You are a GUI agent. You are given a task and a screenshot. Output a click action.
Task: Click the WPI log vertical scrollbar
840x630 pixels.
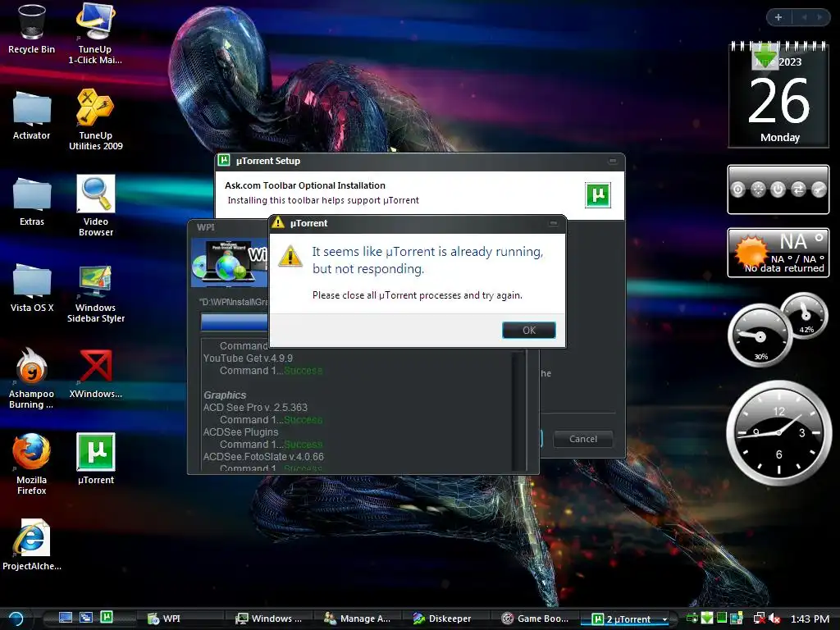click(x=518, y=411)
